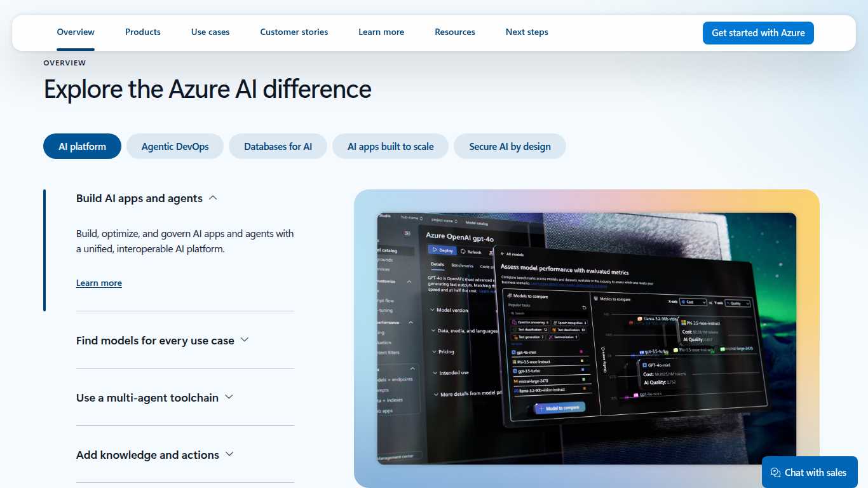Select the AI apps built to scale tab
The width and height of the screenshot is (868, 488).
tap(390, 146)
